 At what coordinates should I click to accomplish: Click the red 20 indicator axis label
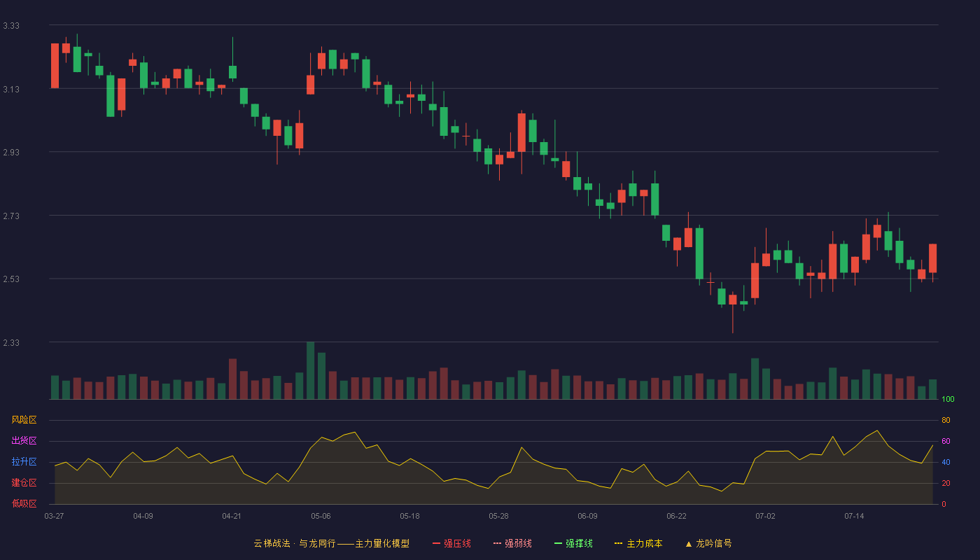click(x=946, y=484)
